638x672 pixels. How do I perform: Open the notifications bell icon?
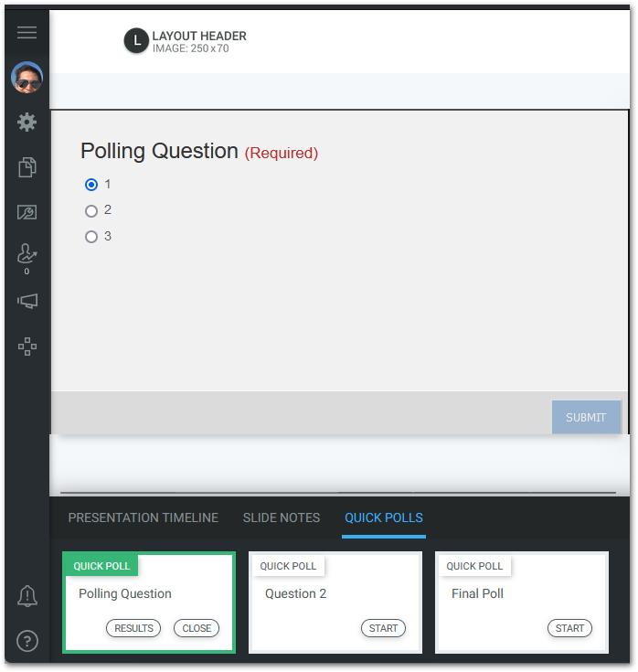point(27,596)
